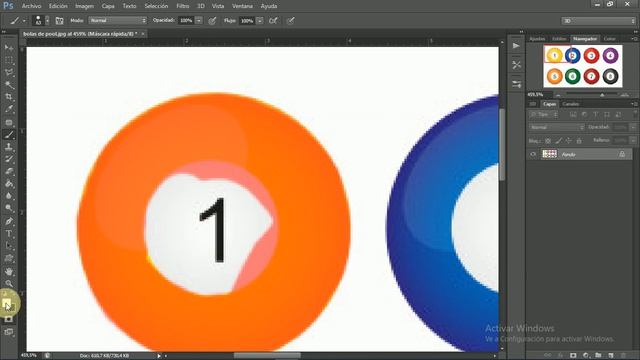Open the tool preset picker arrow
This screenshot has width=640, height=360.
click(x=24, y=20)
